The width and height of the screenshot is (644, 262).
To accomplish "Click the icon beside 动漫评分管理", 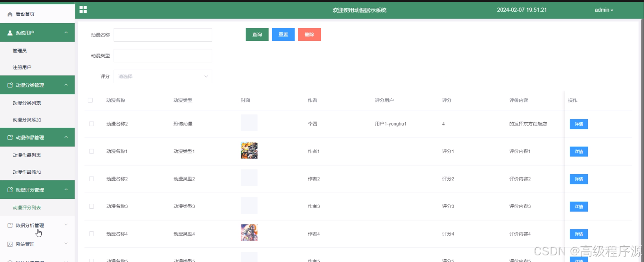I will pyautogui.click(x=10, y=190).
